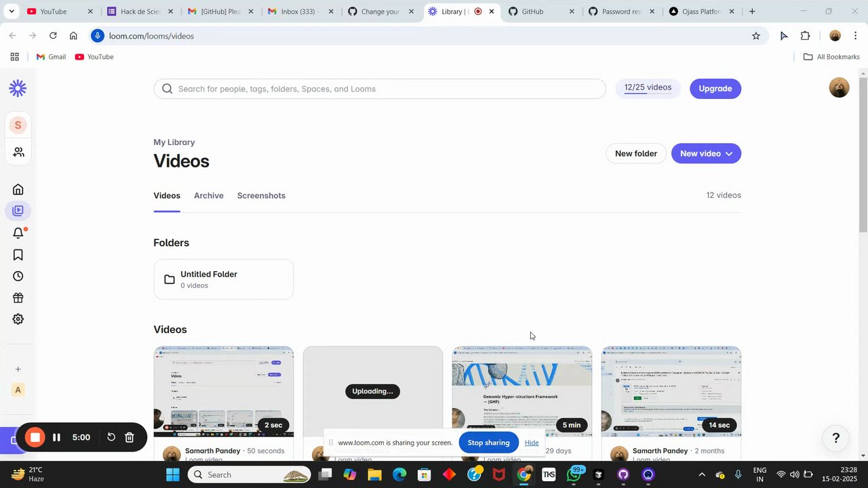This screenshot has width=868, height=488.
Task: Pause the Loom recording
Action: click(57, 438)
